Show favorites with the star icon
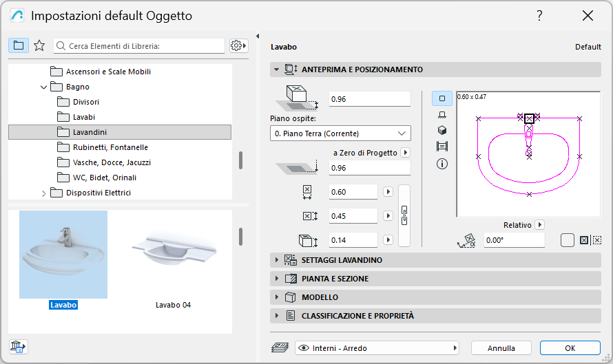This screenshot has width=613, height=364. click(x=39, y=45)
